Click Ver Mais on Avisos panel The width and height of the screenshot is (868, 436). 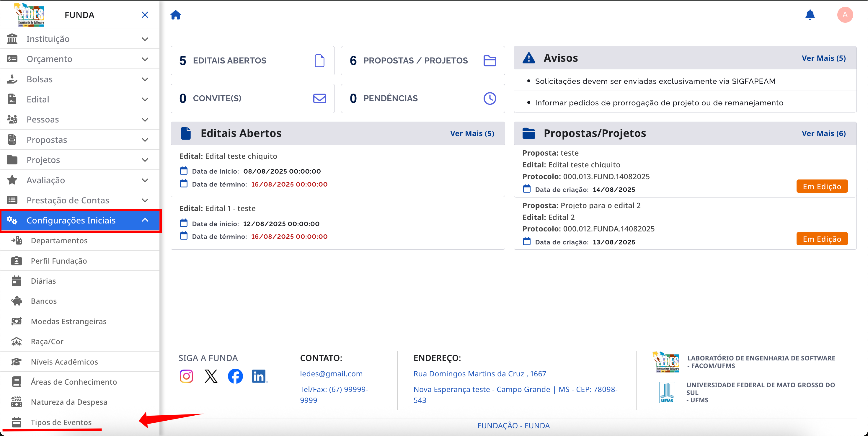[x=823, y=58]
